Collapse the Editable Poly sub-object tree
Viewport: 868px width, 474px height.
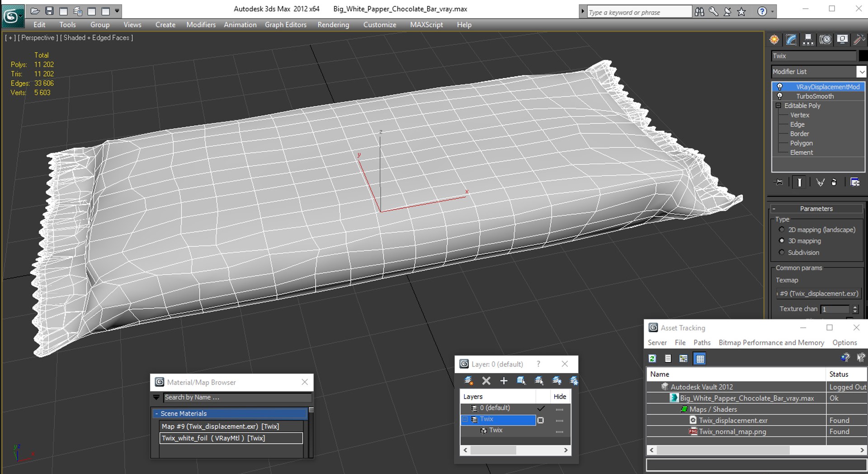(x=778, y=106)
